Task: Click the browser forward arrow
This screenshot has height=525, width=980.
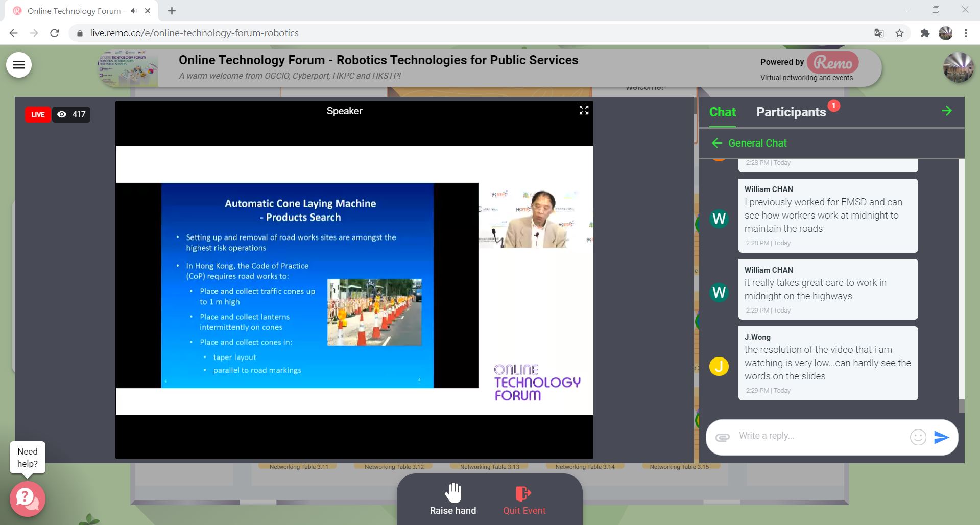Action: [34, 33]
